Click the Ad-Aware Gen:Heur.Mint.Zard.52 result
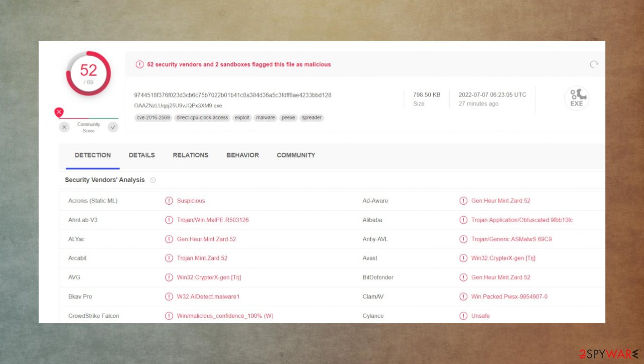The image size is (644, 364). 501,201
